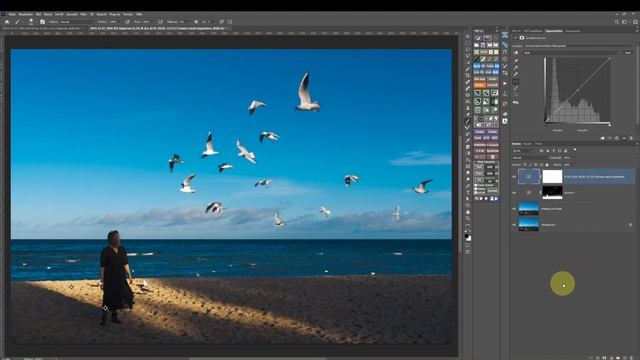Pick the white point eyedropper in Curves
Image resolution: width=640 pixels, height=360 pixels.
[516, 74]
